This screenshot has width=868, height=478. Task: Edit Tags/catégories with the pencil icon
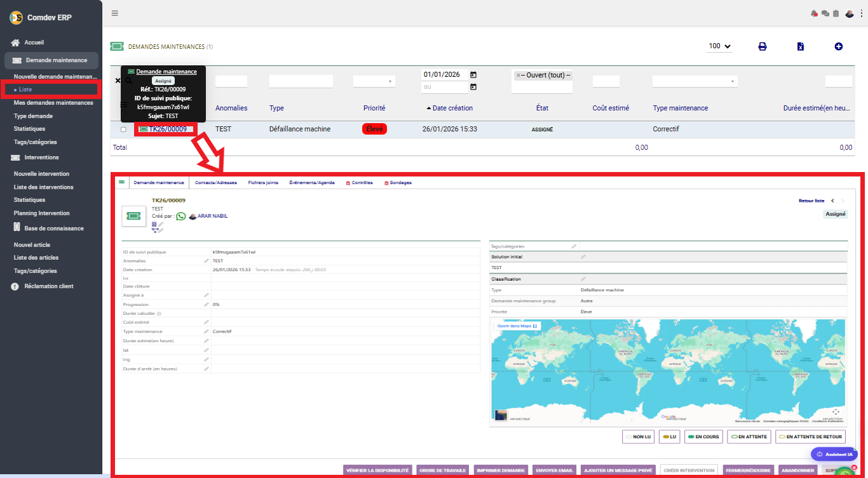[x=574, y=246]
